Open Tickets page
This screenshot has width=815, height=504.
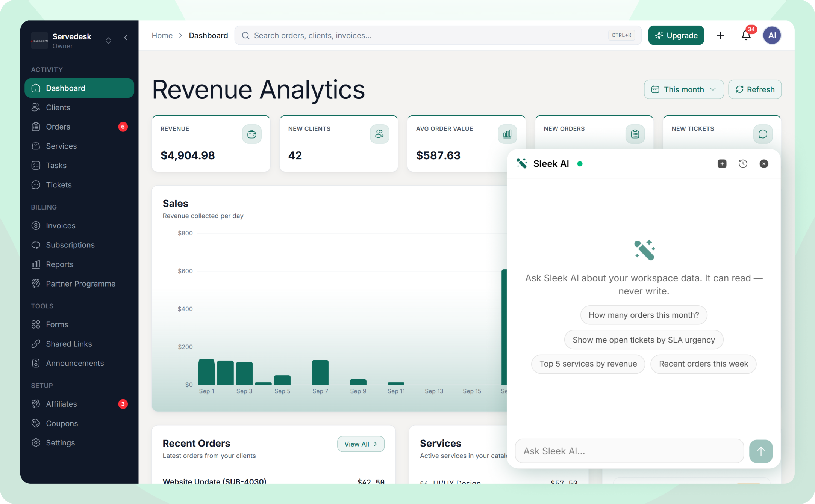[x=79, y=185]
